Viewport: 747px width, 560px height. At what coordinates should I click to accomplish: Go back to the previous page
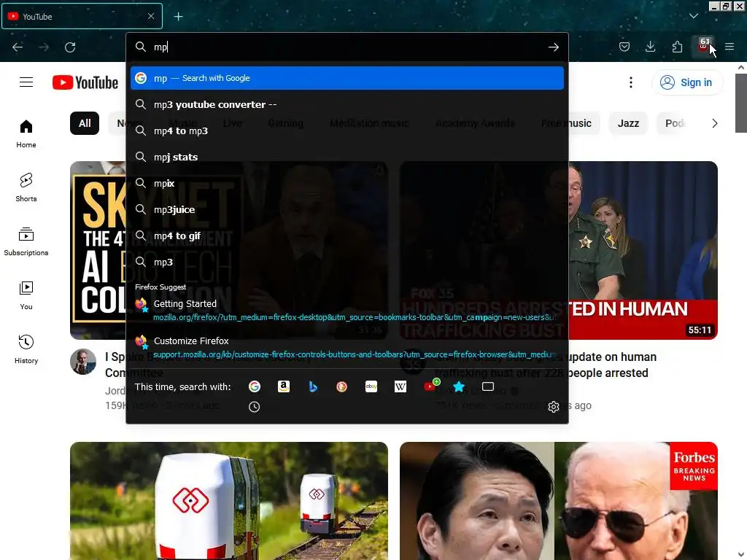(18, 47)
